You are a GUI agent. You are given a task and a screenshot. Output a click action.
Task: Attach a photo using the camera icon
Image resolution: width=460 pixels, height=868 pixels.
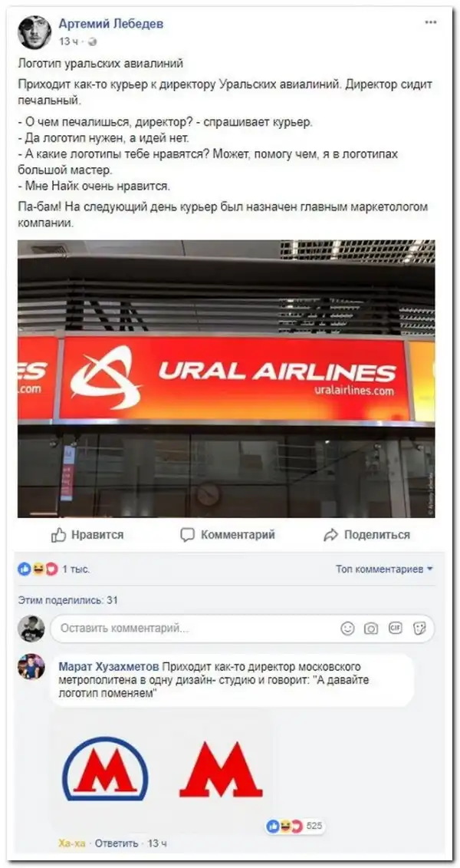(x=371, y=629)
